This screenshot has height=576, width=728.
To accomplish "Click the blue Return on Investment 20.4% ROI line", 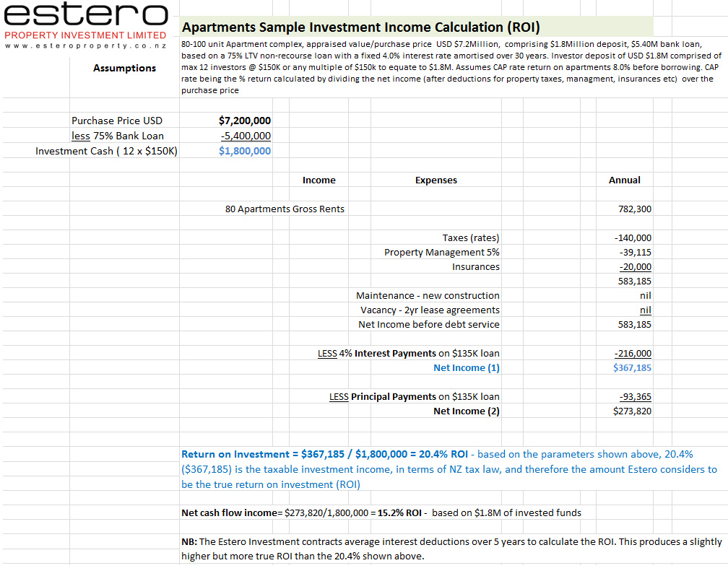I will coord(449,469).
